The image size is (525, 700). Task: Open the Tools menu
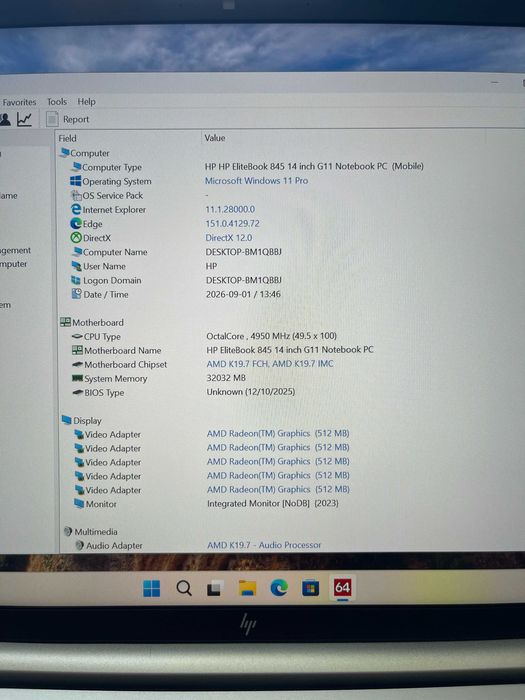tap(57, 102)
